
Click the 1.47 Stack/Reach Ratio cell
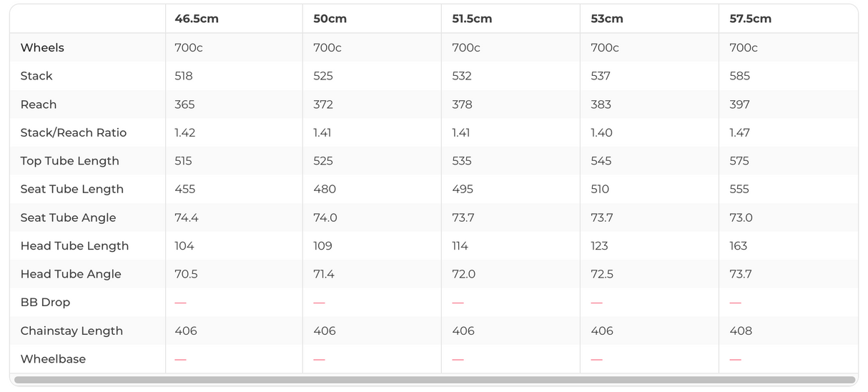(741, 133)
